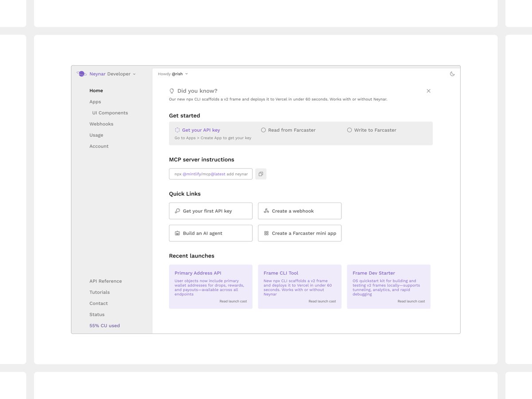Open the Frame Dev Starter card

coord(389,287)
